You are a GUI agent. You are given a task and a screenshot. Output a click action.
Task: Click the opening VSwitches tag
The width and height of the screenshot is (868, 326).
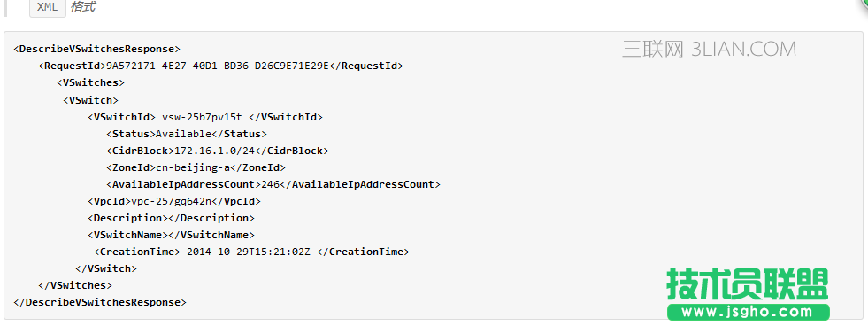[x=91, y=82]
